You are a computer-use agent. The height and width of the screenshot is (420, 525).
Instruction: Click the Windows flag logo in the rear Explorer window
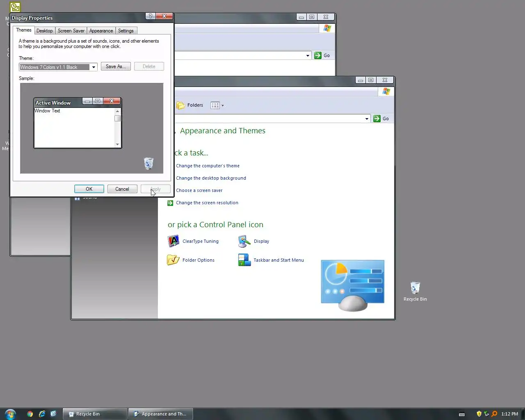click(327, 28)
